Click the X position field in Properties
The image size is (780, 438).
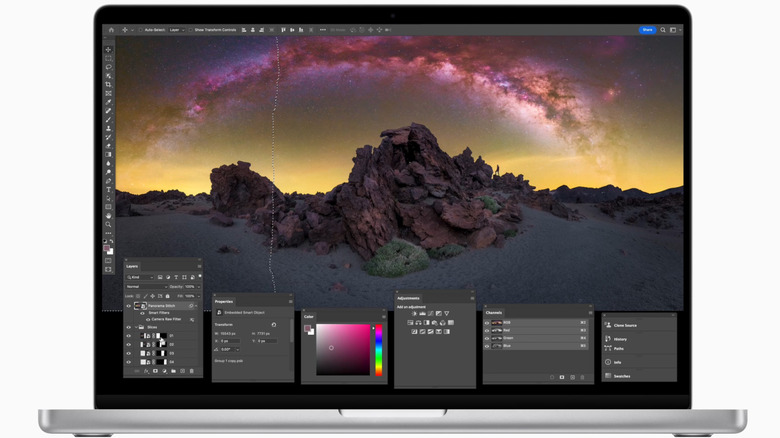231,341
